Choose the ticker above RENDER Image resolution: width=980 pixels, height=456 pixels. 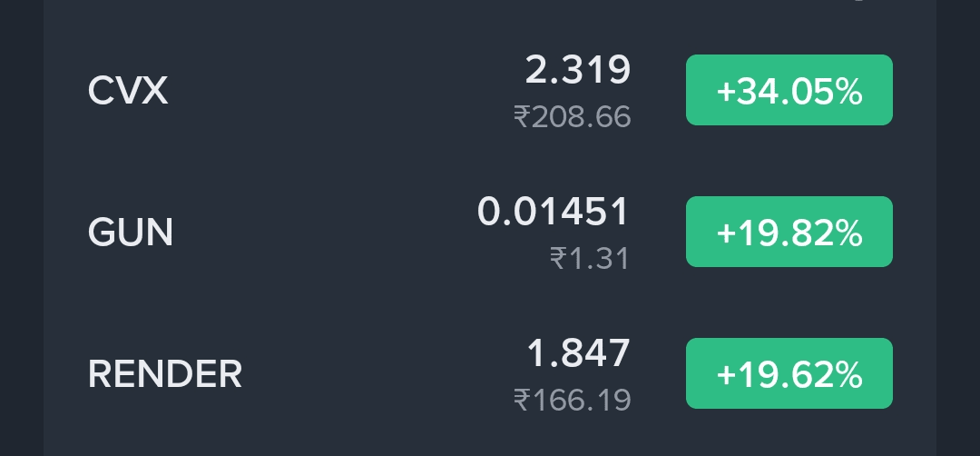point(131,233)
